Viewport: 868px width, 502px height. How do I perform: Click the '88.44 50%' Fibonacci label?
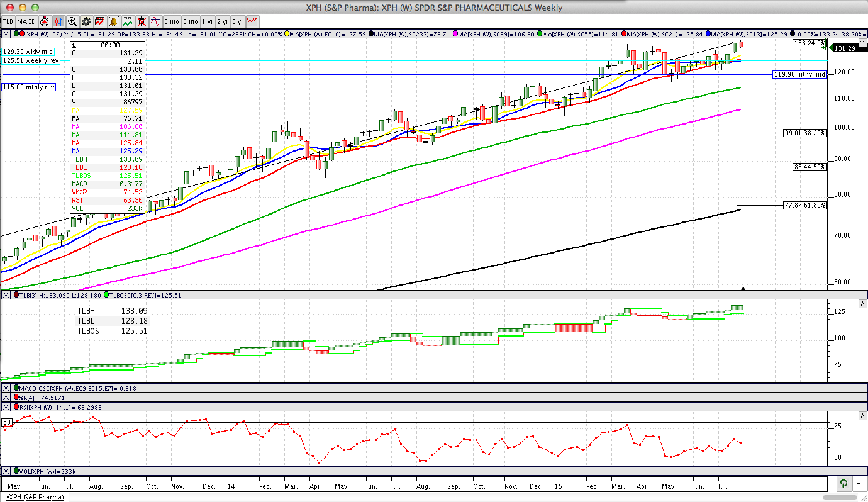click(x=810, y=167)
